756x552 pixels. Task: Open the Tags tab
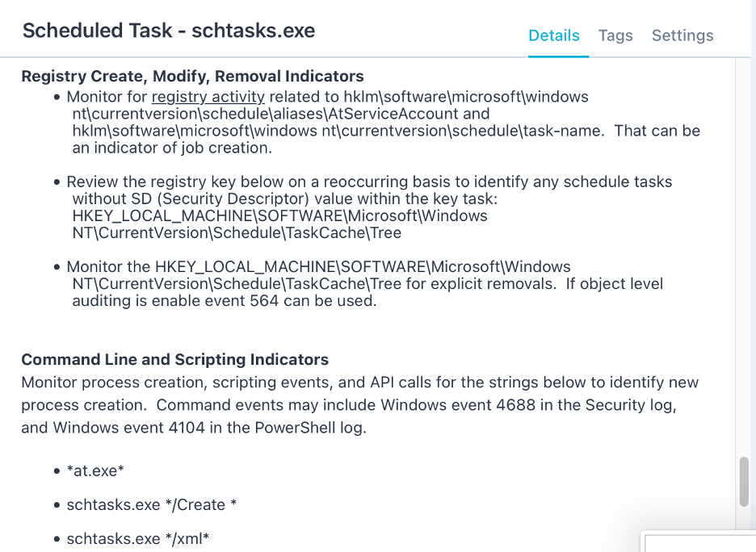point(615,36)
